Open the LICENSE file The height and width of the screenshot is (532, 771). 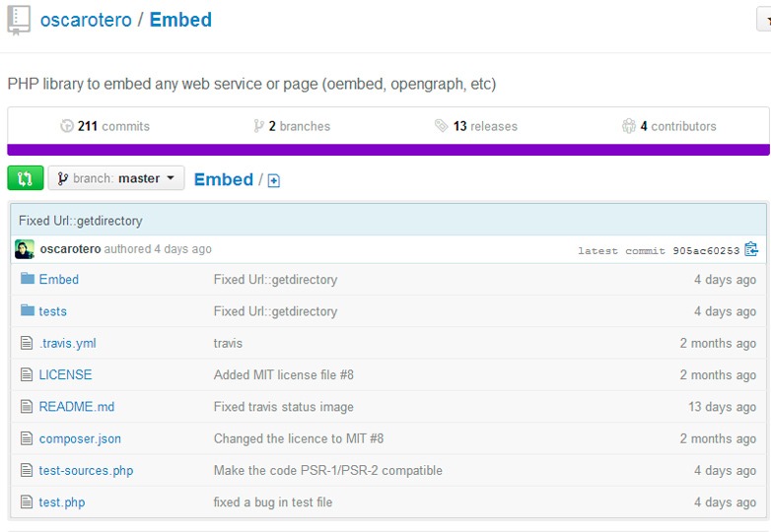point(65,374)
